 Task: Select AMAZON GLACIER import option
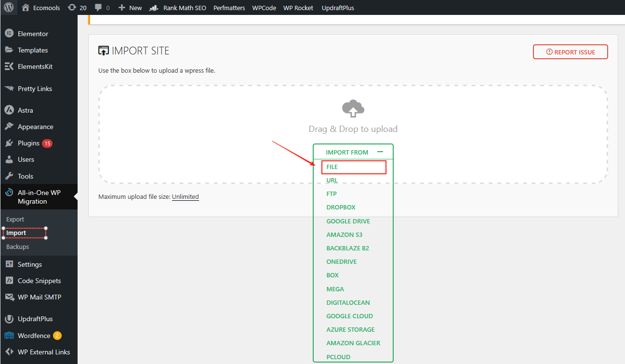click(353, 343)
